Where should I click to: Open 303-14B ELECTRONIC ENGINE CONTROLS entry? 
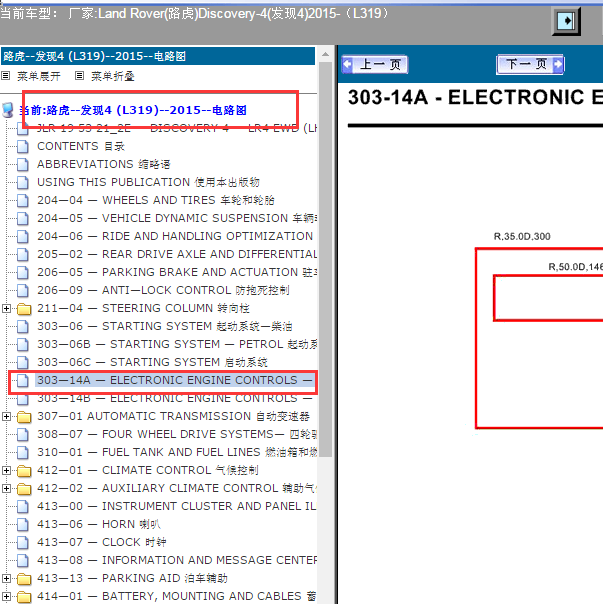click(175, 398)
